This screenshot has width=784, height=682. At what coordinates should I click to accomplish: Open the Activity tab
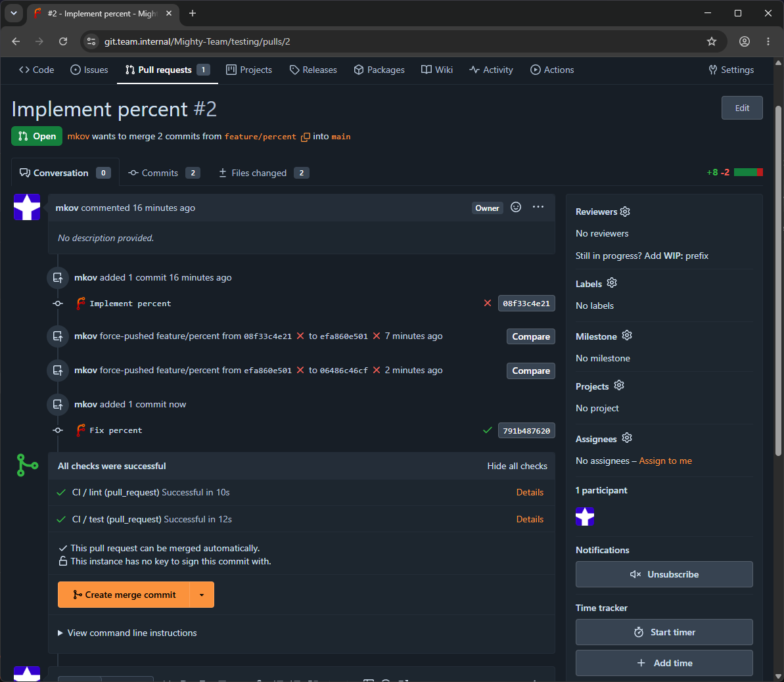[491, 70]
